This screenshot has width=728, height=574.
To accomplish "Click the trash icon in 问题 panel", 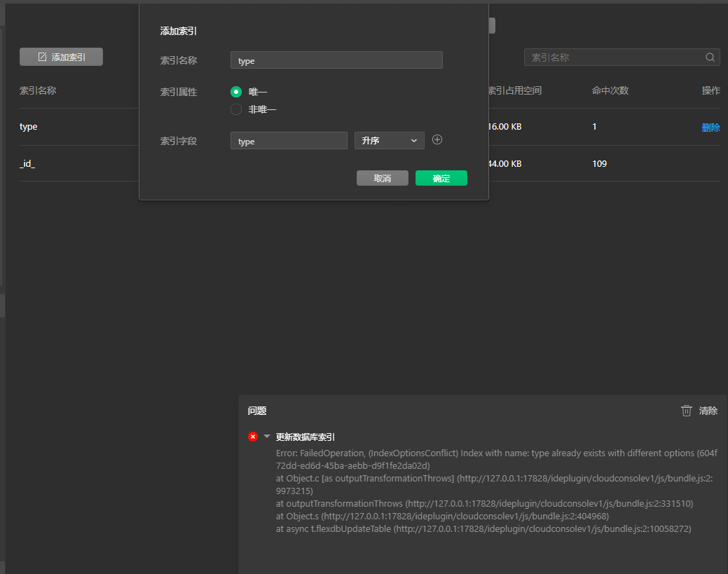I will pyautogui.click(x=687, y=411).
